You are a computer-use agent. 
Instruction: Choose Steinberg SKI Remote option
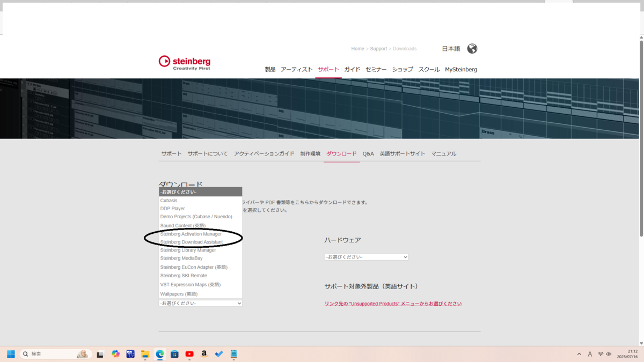point(201,276)
